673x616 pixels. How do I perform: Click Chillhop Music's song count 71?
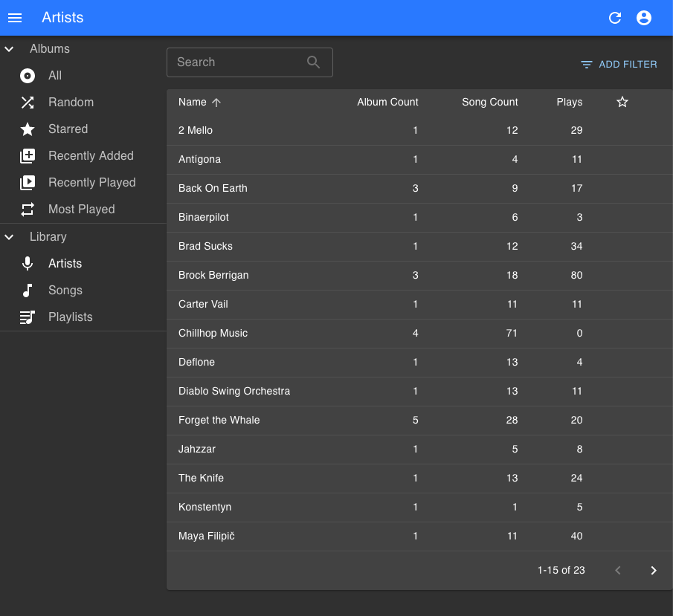pos(512,334)
